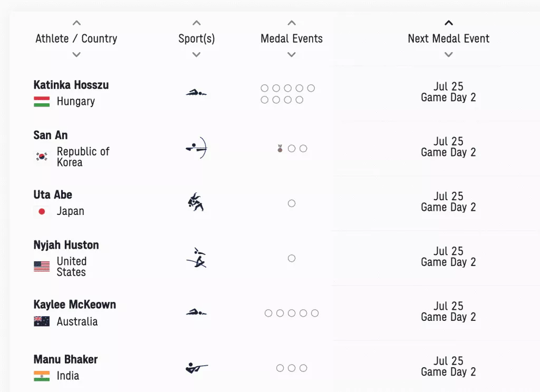Screen dimensions: 540x392
Task: Click the Next Medal Event column header
Action: (x=449, y=38)
